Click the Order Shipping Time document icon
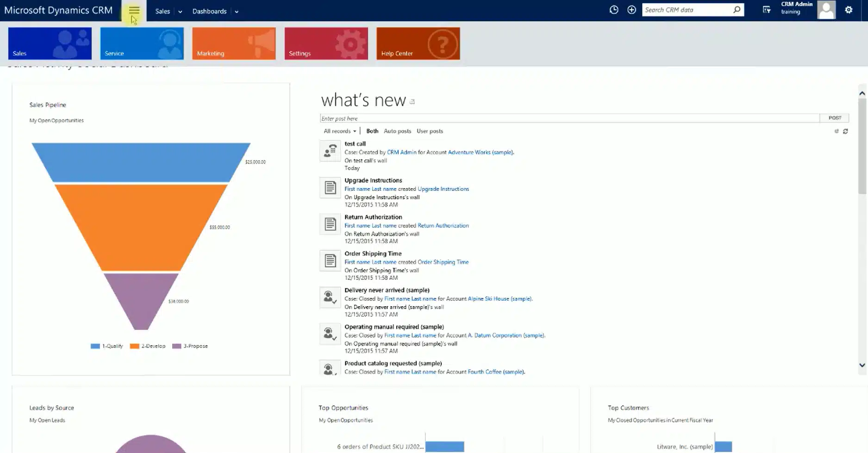 click(x=330, y=261)
